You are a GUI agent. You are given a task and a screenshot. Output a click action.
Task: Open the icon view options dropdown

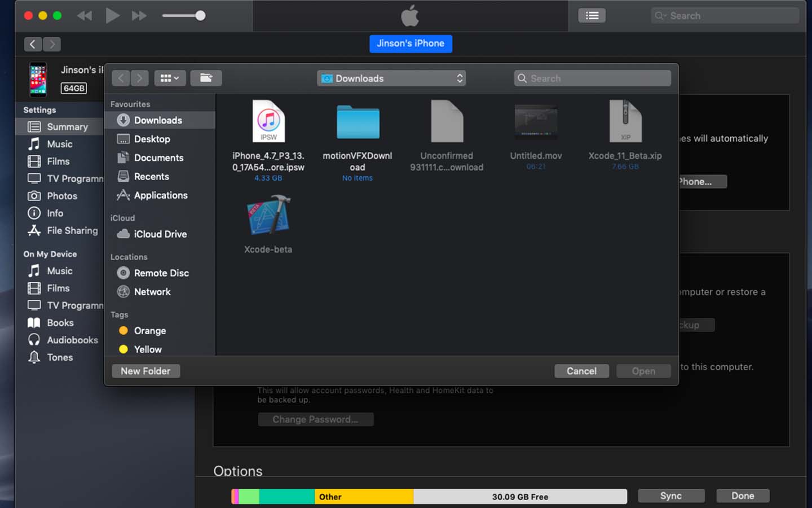click(170, 78)
